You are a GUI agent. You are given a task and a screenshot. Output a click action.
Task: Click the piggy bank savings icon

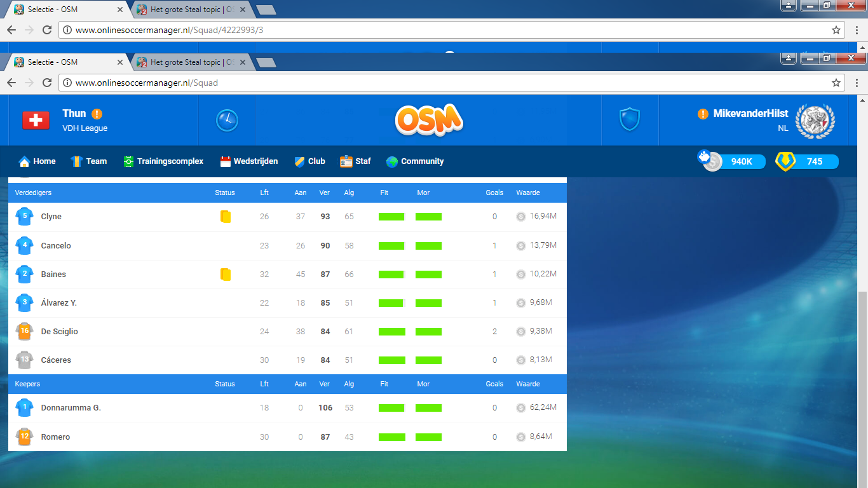tap(704, 156)
